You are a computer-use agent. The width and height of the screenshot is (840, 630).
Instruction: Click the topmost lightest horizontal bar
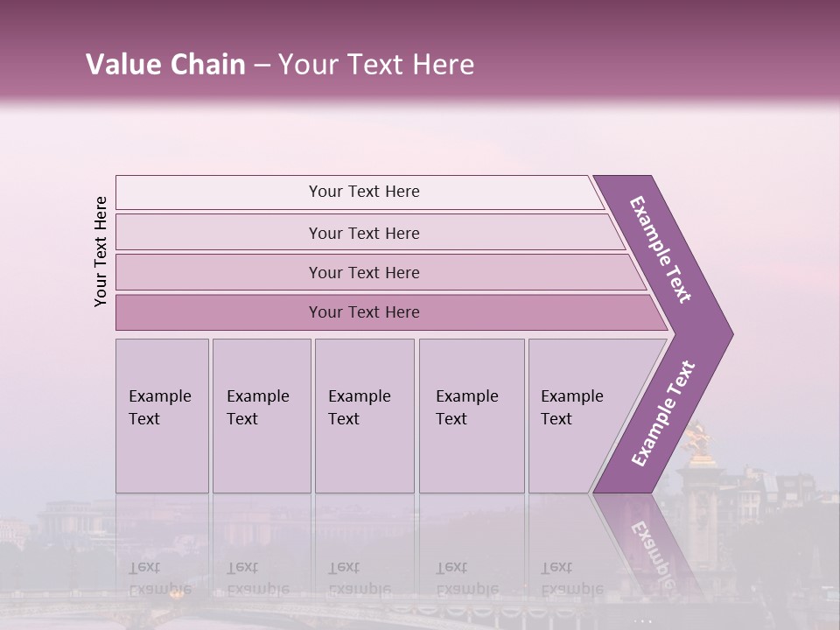(x=364, y=192)
